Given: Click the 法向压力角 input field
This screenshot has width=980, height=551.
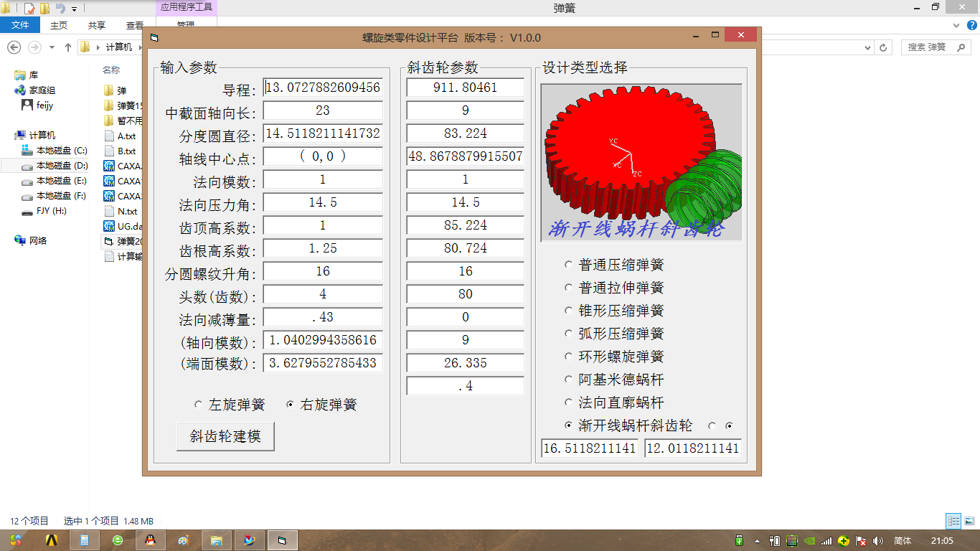Looking at the screenshot, I should tap(322, 202).
